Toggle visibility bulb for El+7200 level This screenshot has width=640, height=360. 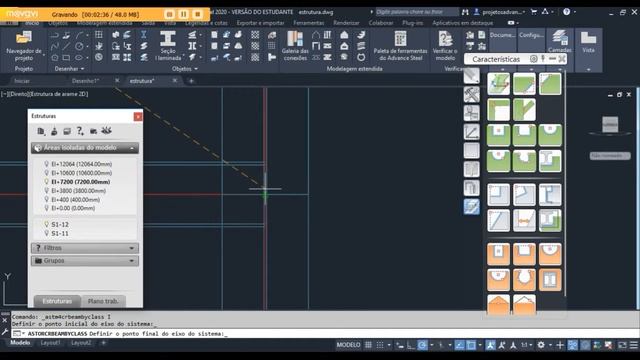point(47,182)
